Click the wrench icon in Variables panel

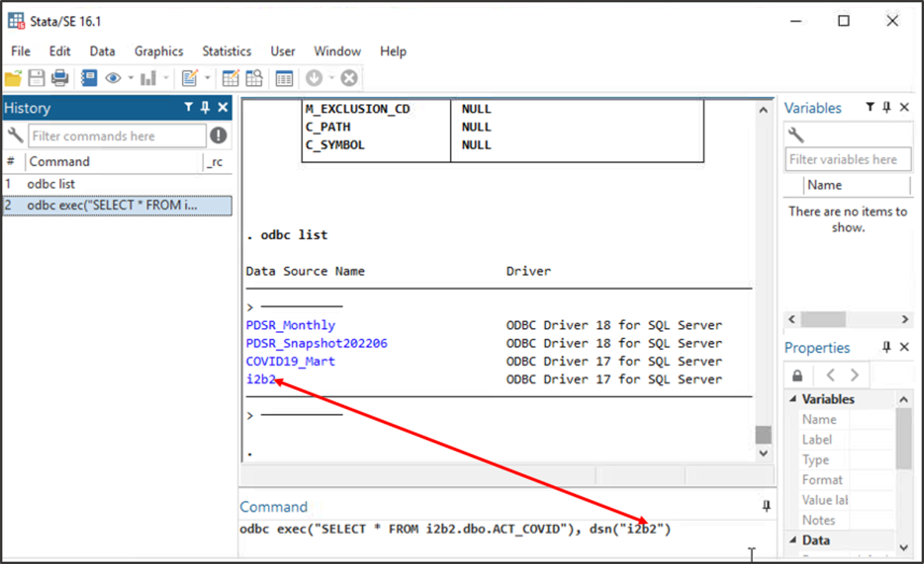point(796,134)
